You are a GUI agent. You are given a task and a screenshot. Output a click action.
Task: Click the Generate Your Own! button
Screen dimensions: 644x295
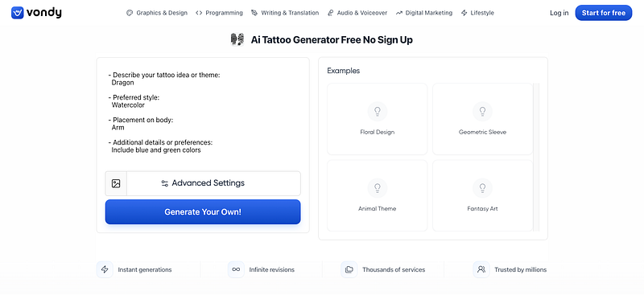pyautogui.click(x=203, y=212)
